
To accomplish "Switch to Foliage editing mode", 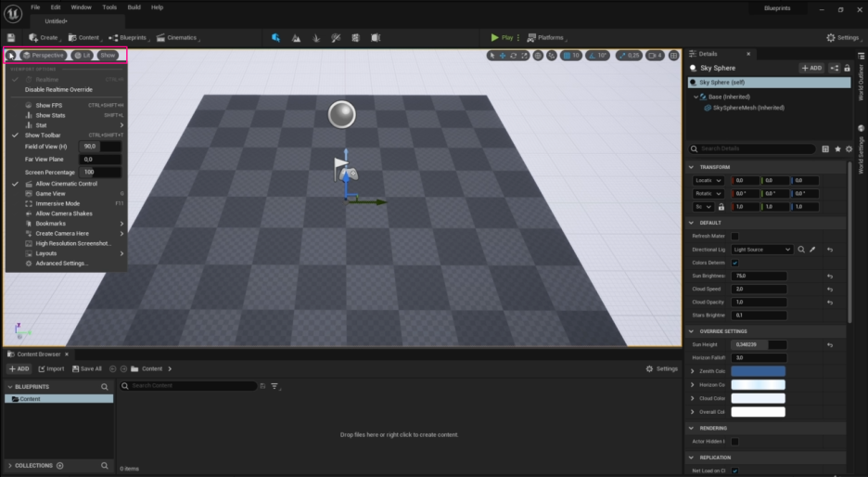I will 316,38.
